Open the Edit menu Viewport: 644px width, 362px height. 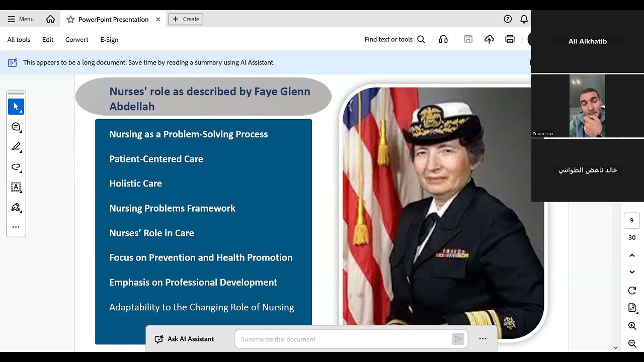(x=48, y=40)
